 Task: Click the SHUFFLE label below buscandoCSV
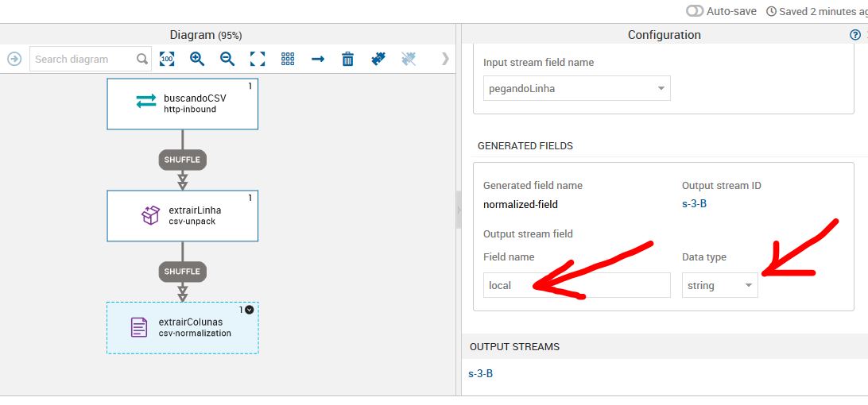[182, 160]
